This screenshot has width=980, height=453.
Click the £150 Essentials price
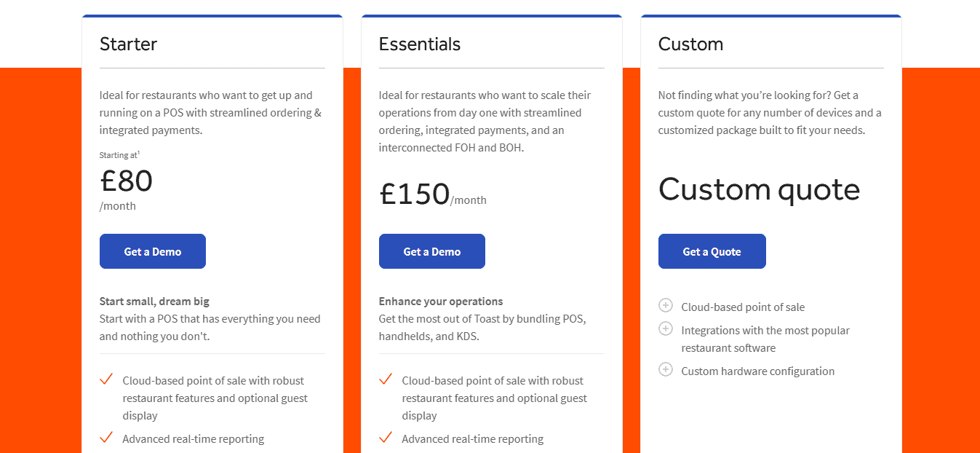click(414, 194)
